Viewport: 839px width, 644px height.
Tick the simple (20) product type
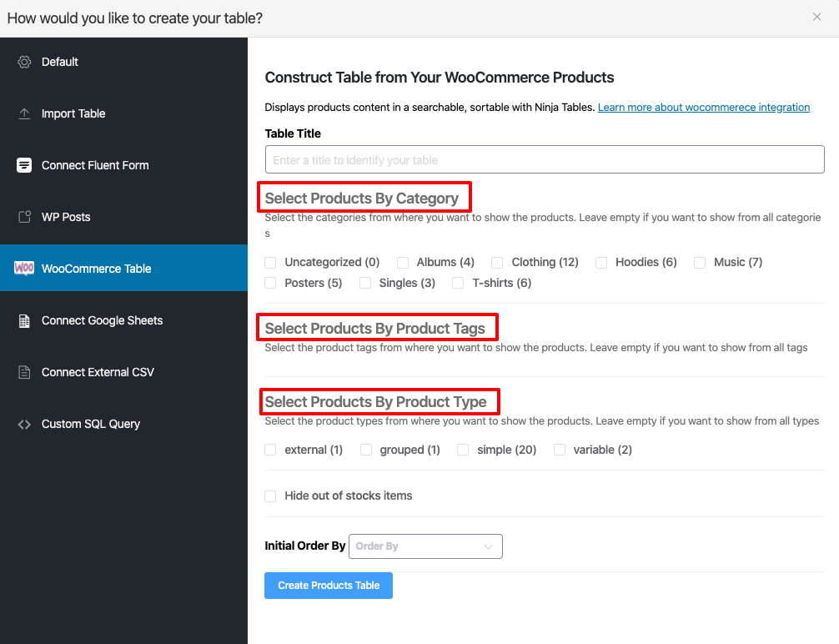pyautogui.click(x=463, y=450)
